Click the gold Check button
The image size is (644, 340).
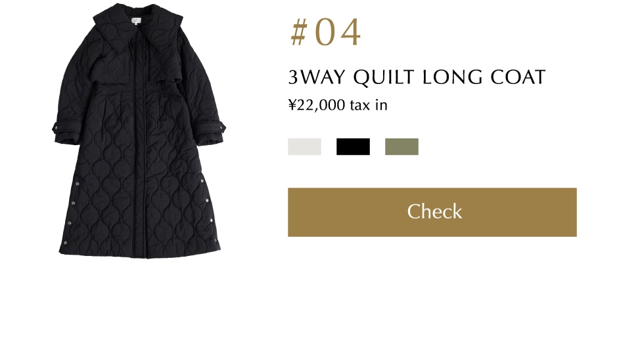pyautogui.click(x=432, y=212)
